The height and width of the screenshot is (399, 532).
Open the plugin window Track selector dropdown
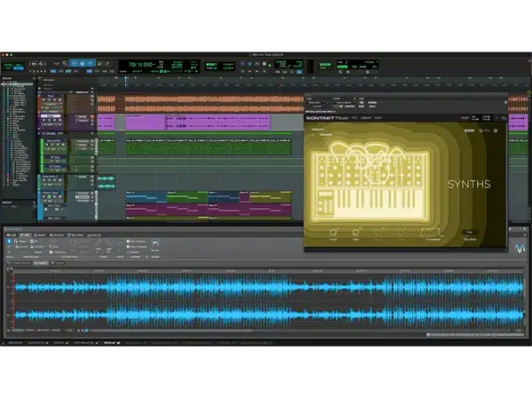(318, 103)
